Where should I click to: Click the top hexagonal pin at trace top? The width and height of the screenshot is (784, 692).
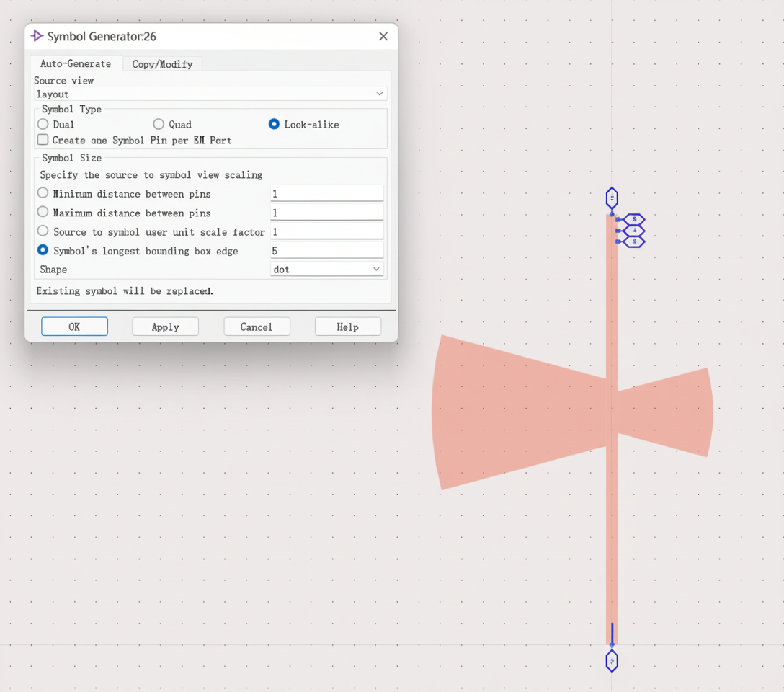612,198
